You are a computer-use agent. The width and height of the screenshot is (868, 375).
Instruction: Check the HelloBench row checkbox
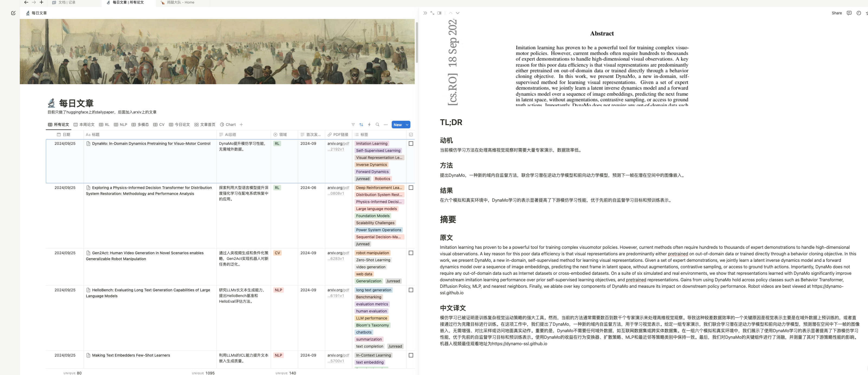point(411,290)
